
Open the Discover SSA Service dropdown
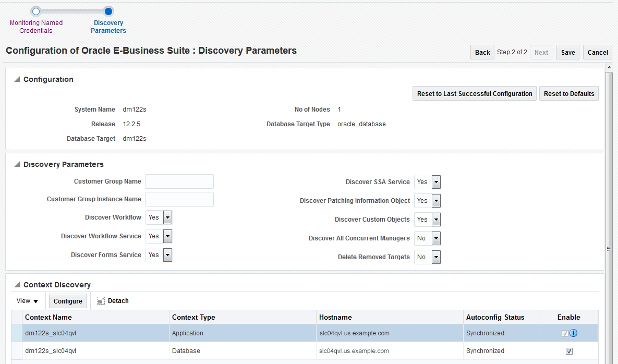coord(436,182)
